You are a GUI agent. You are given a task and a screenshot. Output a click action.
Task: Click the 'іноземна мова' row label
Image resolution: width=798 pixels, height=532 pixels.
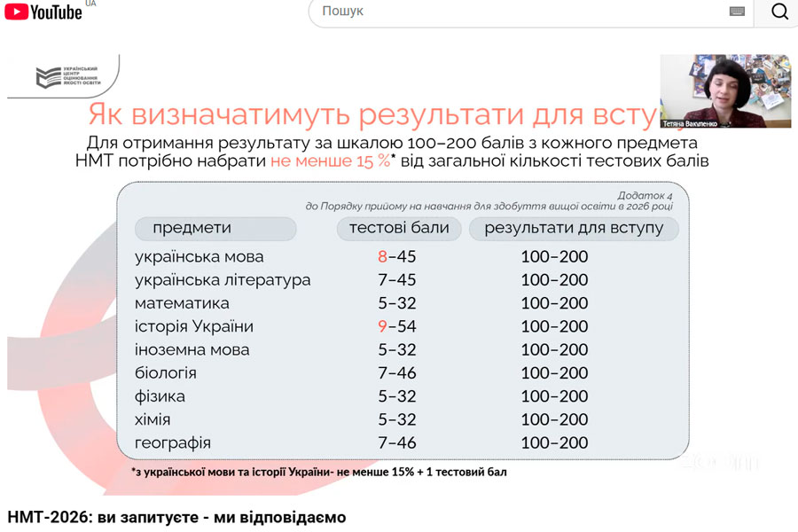click(x=192, y=349)
